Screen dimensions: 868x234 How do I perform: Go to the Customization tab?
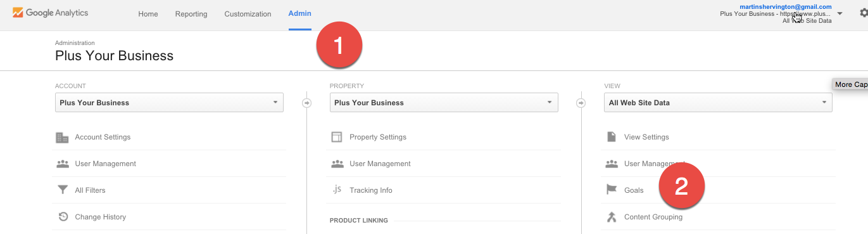pos(248,14)
